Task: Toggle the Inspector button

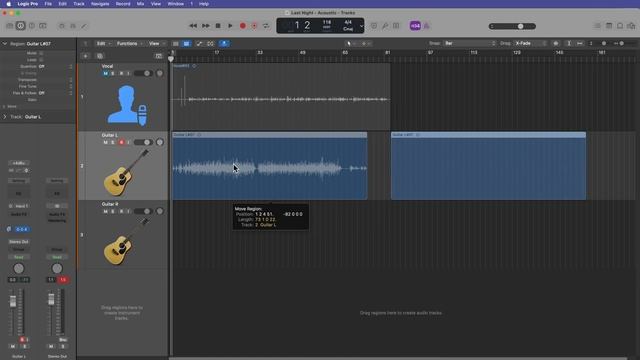Action: tap(20, 26)
